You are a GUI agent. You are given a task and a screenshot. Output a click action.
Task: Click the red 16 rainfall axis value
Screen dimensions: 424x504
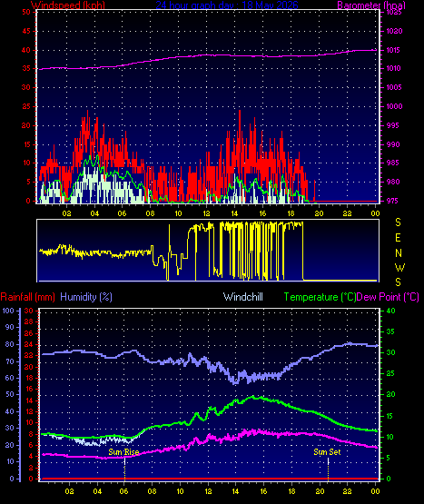pos(29,390)
